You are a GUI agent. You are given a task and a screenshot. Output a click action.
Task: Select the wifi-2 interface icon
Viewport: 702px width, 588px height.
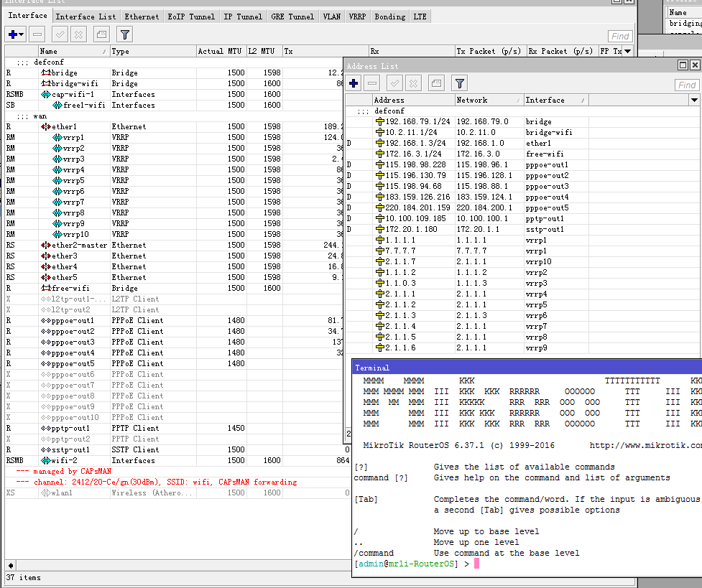pyautogui.click(x=46, y=460)
